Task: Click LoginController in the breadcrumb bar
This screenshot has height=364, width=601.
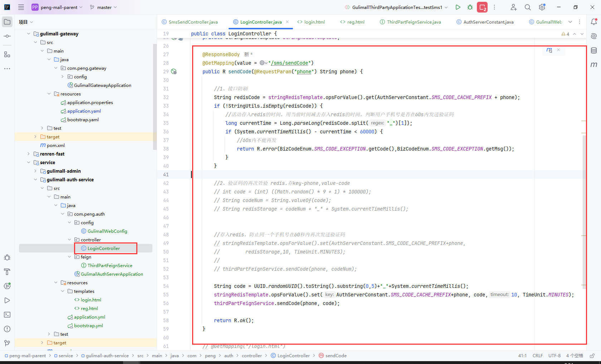Action: click(290, 356)
